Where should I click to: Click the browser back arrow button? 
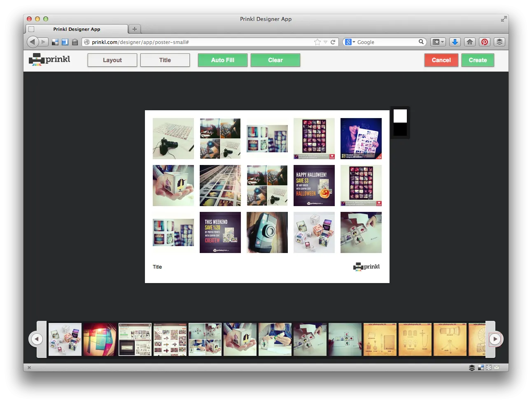point(33,42)
